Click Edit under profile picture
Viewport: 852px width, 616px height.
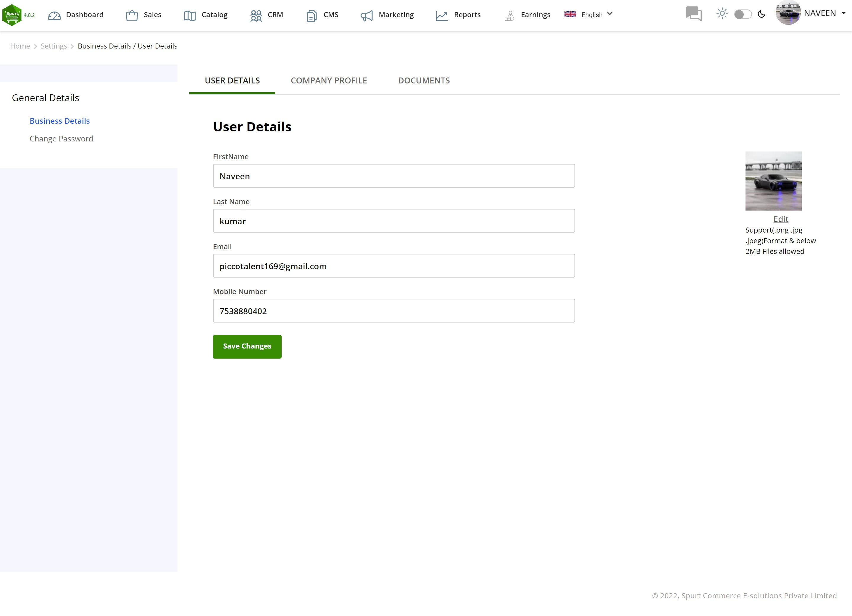pyautogui.click(x=781, y=219)
